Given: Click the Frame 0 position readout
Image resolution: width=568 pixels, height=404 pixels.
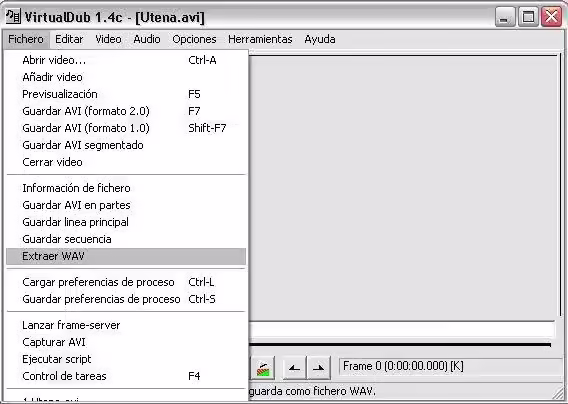Looking at the screenshot, I should pyautogui.click(x=450, y=366).
